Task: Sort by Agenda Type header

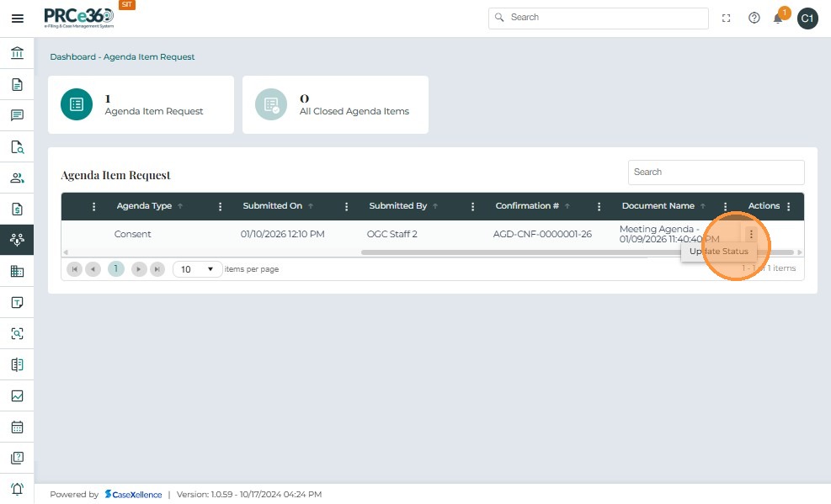Action: 144,206
